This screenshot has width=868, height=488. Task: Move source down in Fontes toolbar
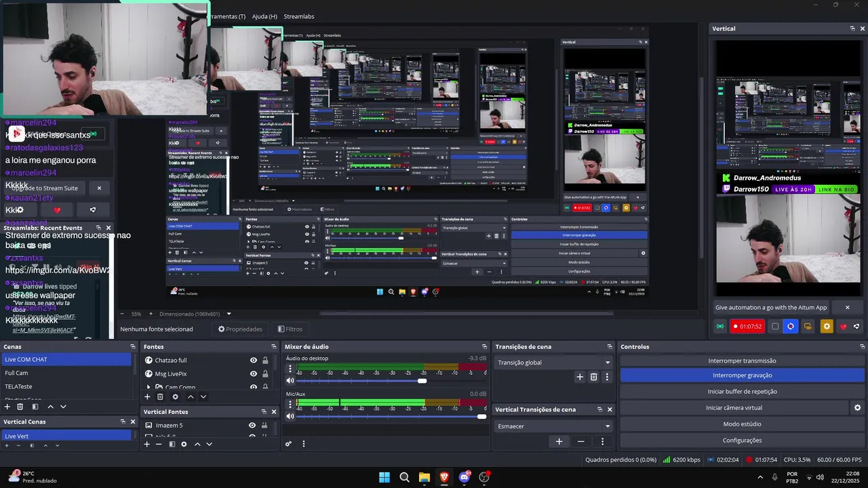coord(203,396)
